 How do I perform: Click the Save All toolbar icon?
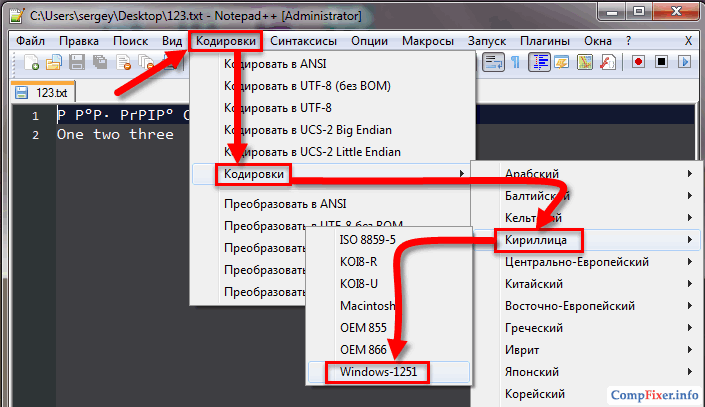(x=100, y=62)
